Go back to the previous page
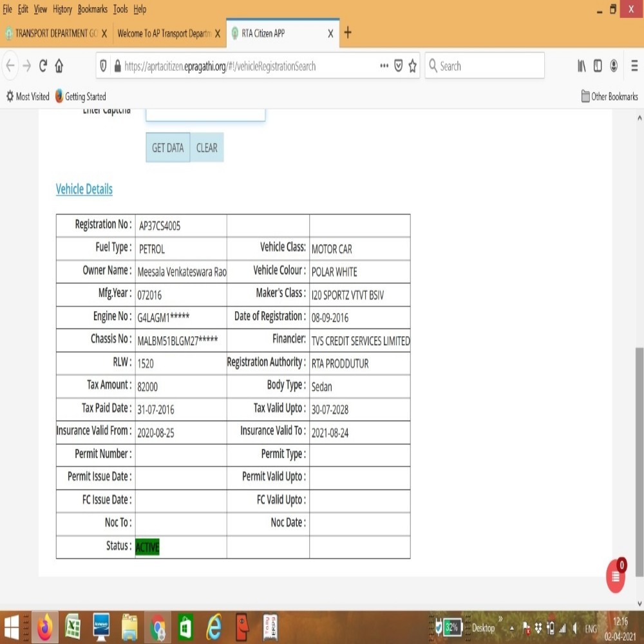The width and height of the screenshot is (644, 644). click(10, 66)
